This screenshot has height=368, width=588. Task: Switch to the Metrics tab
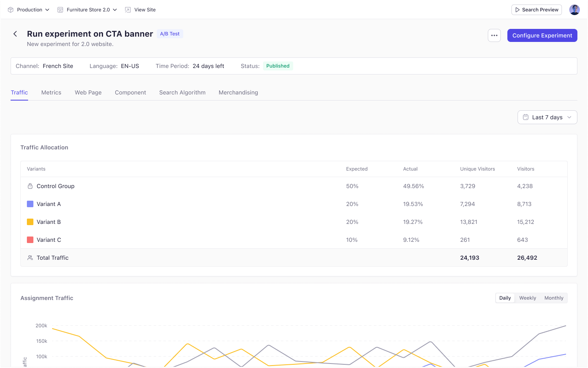(x=51, y=92)
